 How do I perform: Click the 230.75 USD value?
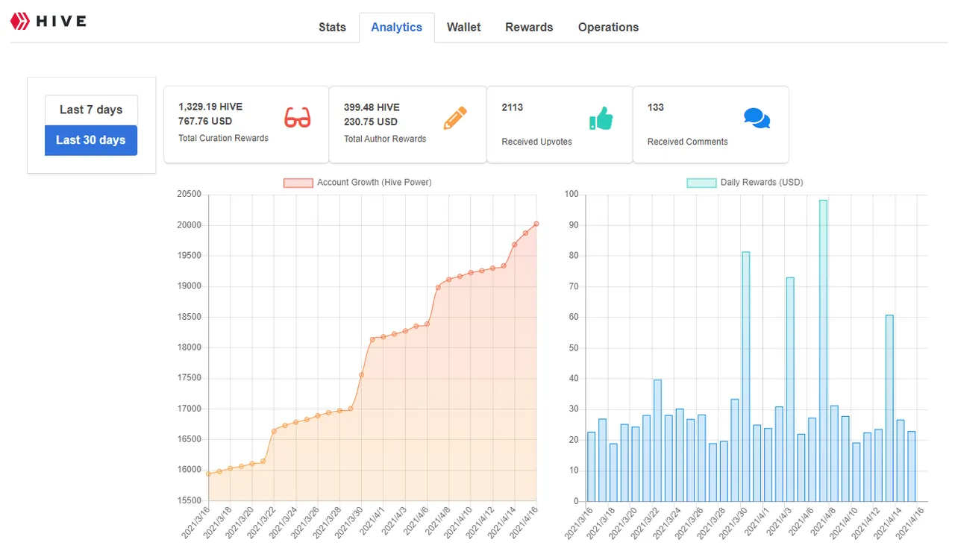coord(371,122)
